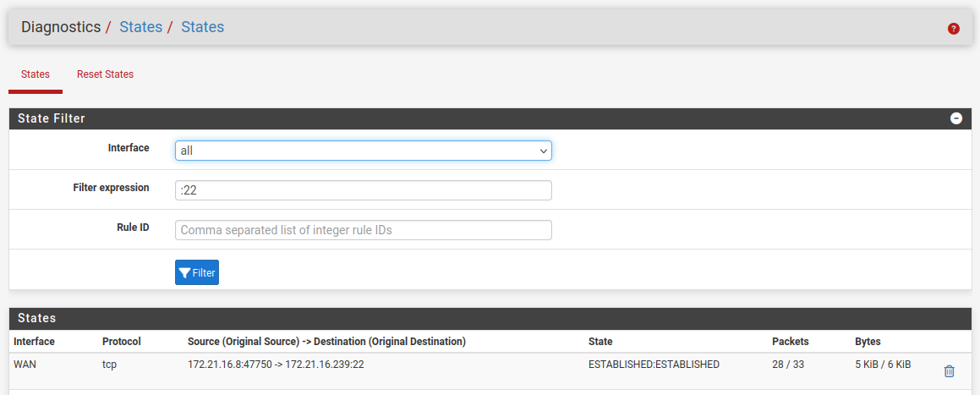
Task: Open the help icon in header
Action: tap(953, 28)
